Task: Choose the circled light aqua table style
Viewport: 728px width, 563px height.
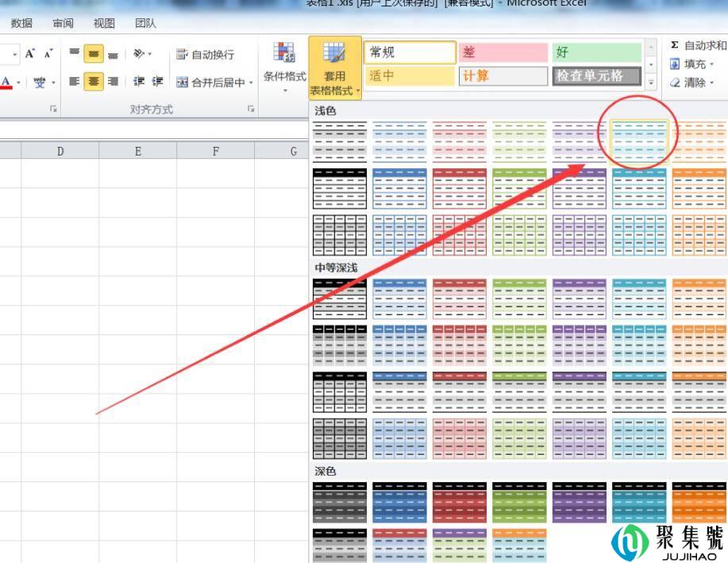Action: coord(640,141)
